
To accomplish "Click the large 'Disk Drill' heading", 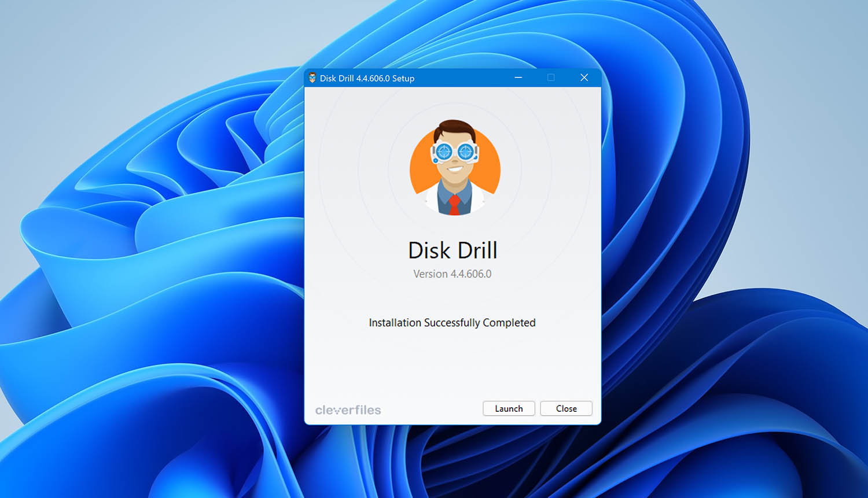I will 453,250.
